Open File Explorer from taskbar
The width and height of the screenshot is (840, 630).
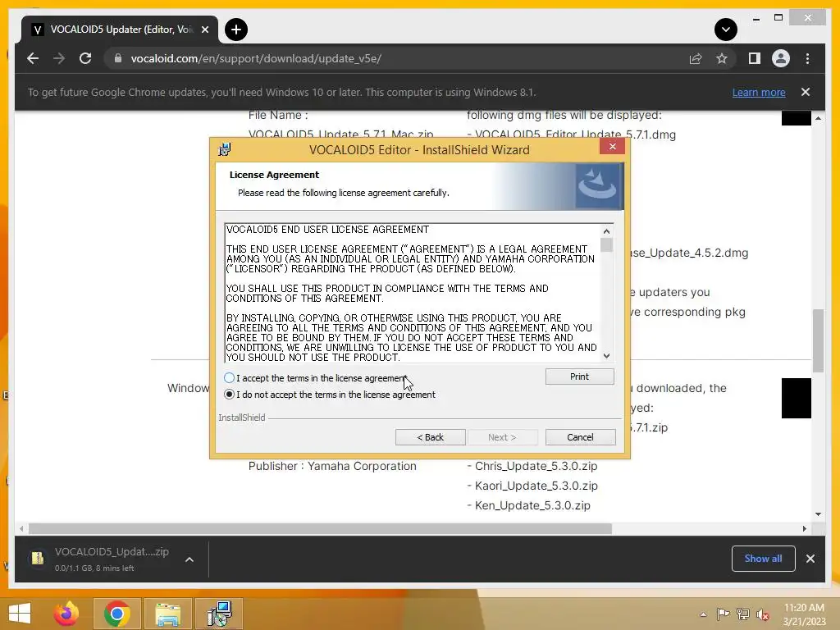pos(167,614)
